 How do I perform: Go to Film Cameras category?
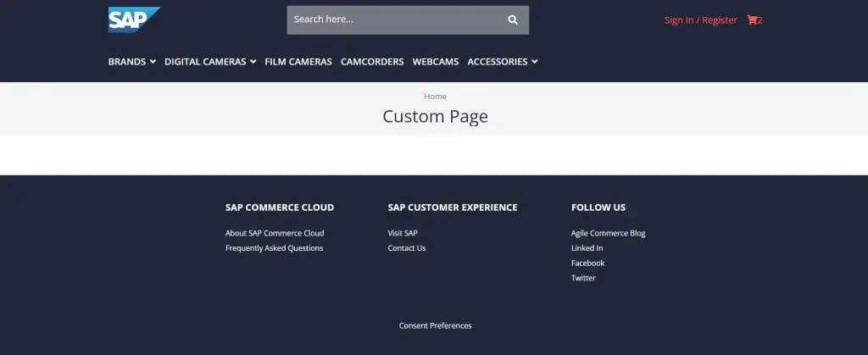click(x=298, y=61)
